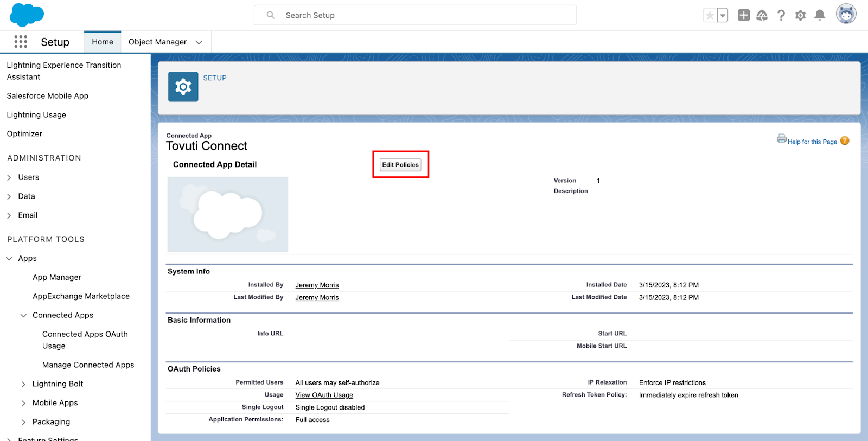Screen dimensions: 868x441
Task: Expand the Packaging chevron
Action: 23,422
